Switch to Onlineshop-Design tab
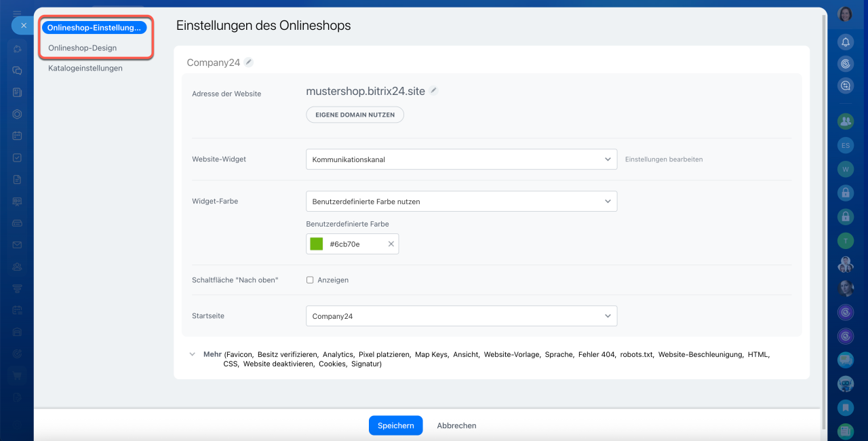Screen dimensions: 868x441 tap(82, 48)
